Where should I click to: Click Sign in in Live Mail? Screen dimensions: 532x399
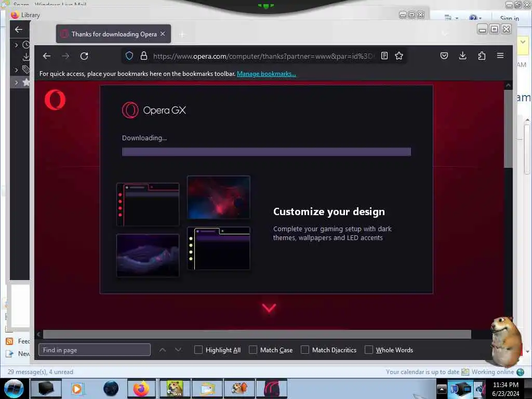point(509,18)
